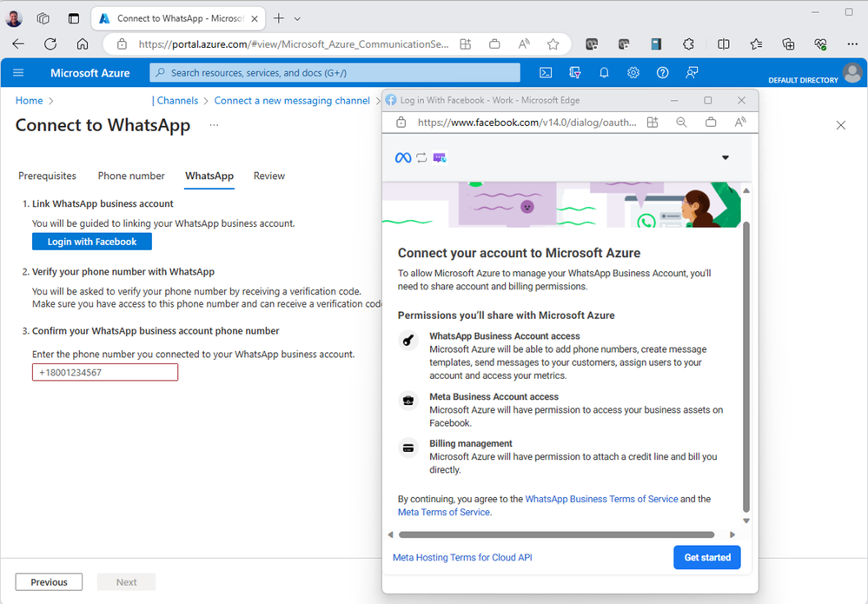Image resolution: width=868 pixels, height=604 pixels.
Task: Open Connect a new messaging channel breadcrumb
Action: click(x=292, y=101)
